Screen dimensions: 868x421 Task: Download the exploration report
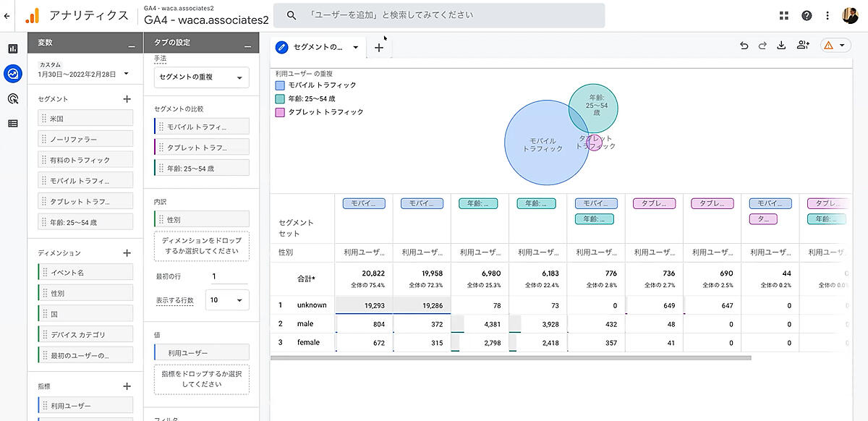(781, 46)
